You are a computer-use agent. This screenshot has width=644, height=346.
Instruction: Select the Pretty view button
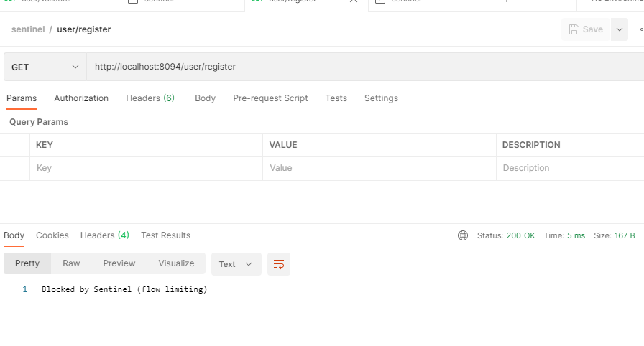pos(27,263)
